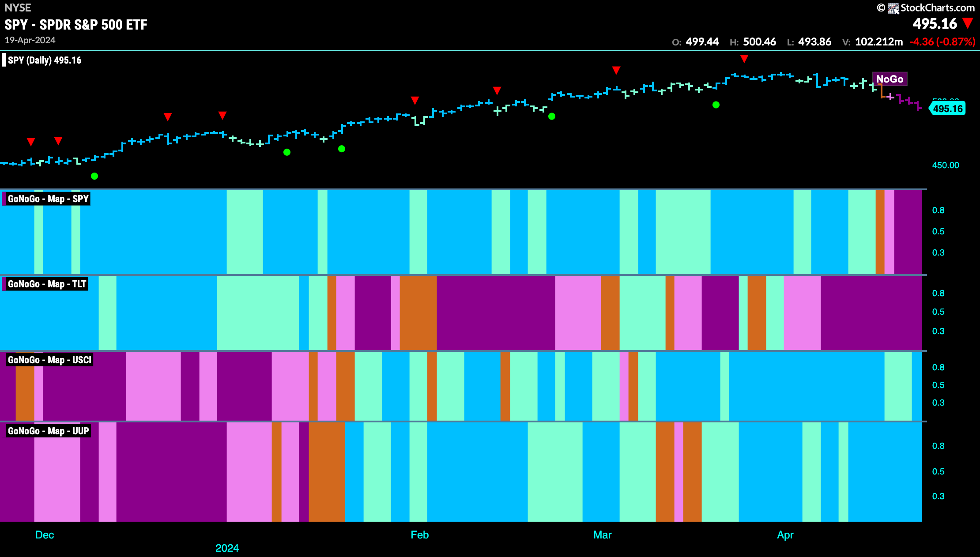Click the orange band in the SPY map
Screen dimensions: 980x557
pyautogui.click(x=880, y=232)
